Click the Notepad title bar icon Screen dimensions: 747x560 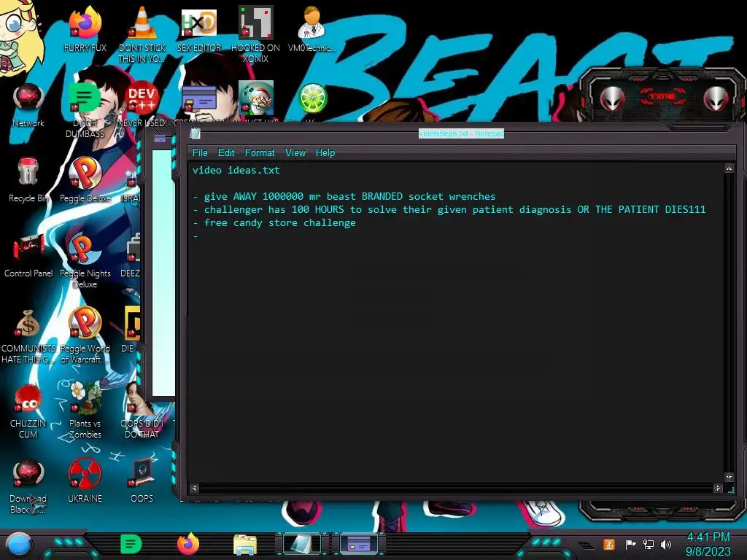pos(195,134)
